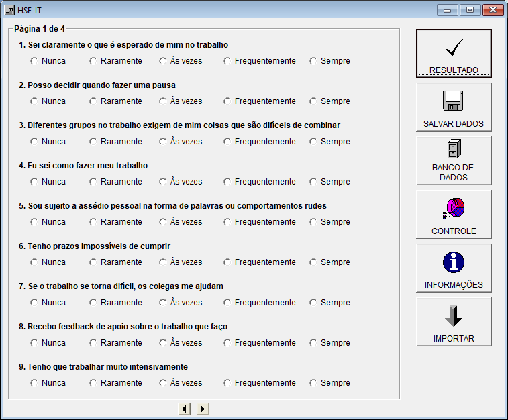Select Raramente for question 1
The width and height of the screenshot is (508, 420).
(93, 61)
